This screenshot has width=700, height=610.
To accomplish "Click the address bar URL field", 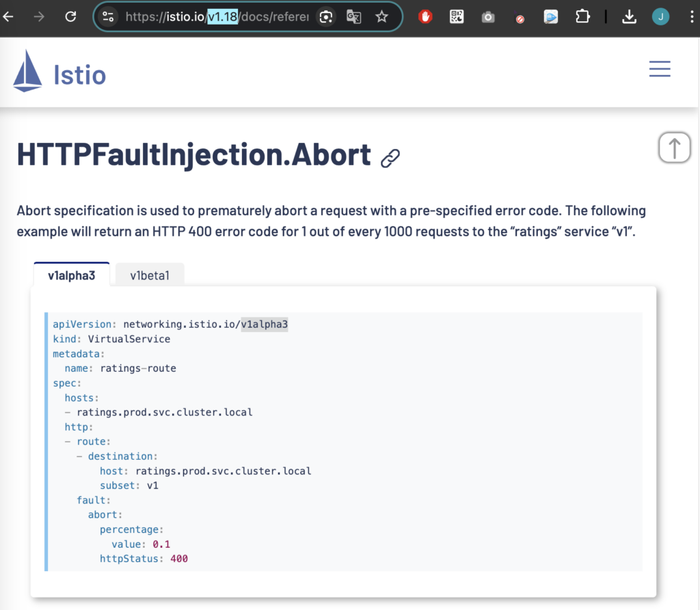I will [217, 17].
